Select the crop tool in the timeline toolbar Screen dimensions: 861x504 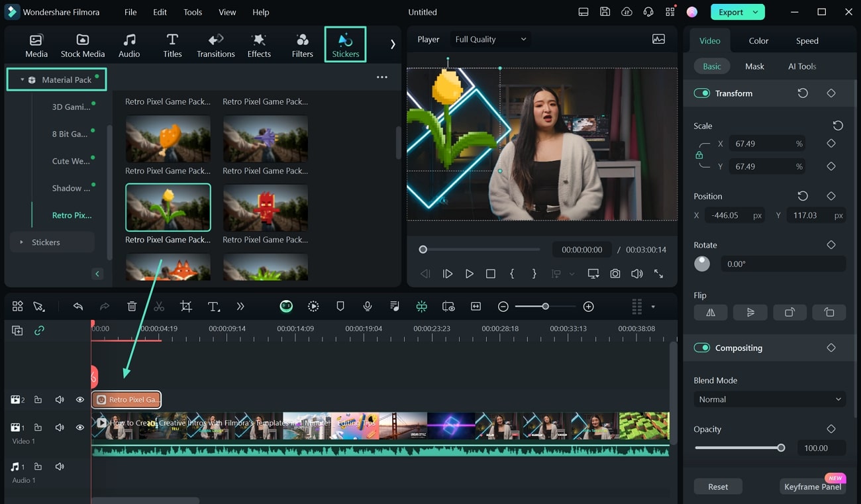click(x=186, y=306)
